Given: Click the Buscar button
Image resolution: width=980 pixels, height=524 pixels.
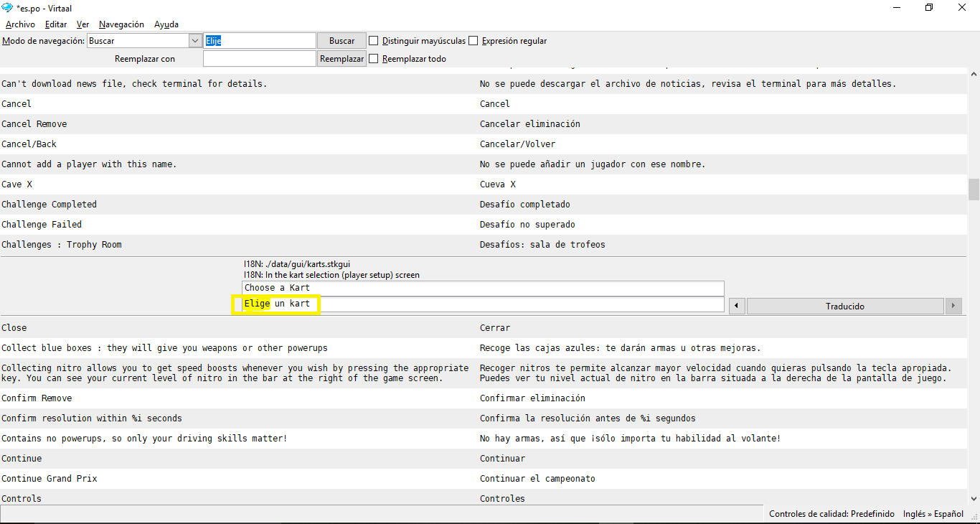Looking at the screenshot, I should coord(341,40).
